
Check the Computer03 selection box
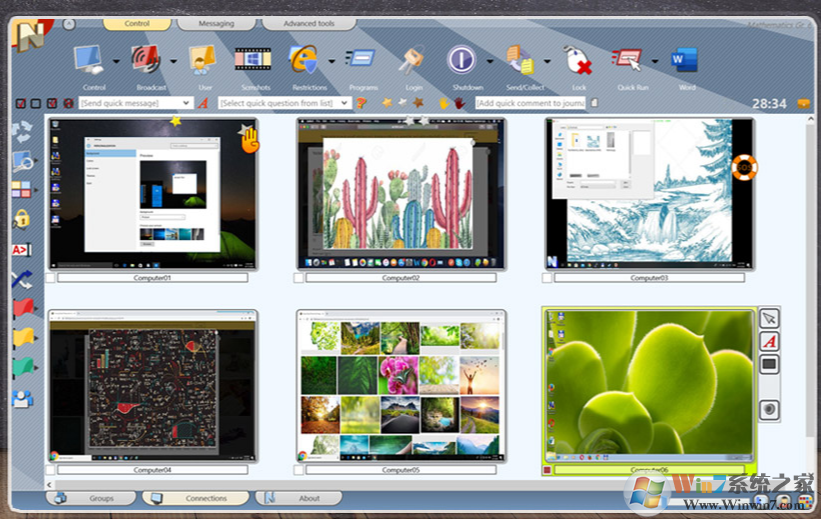point(547,278)
